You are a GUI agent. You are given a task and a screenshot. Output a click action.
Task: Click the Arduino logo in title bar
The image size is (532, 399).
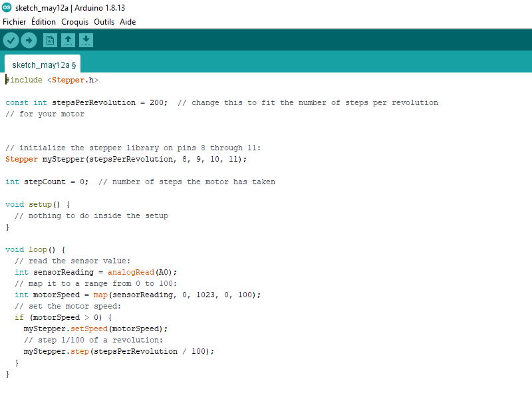coord(7,7)
